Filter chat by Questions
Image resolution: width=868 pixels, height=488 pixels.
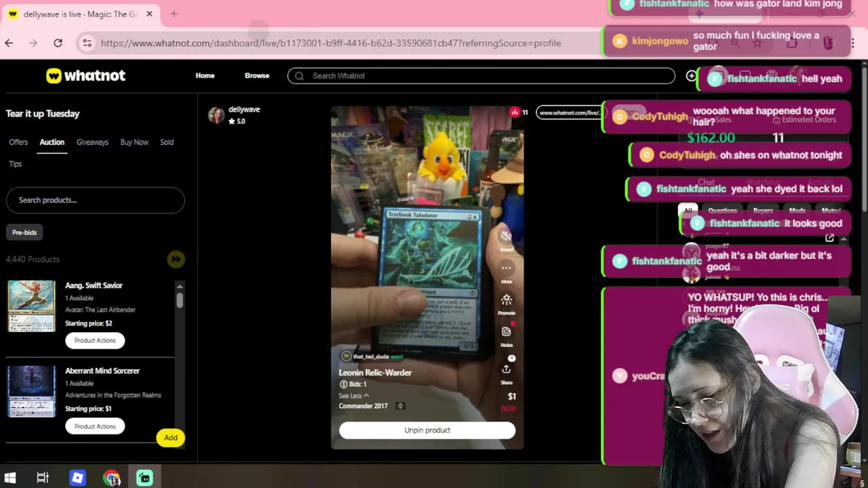coord(722,210)
